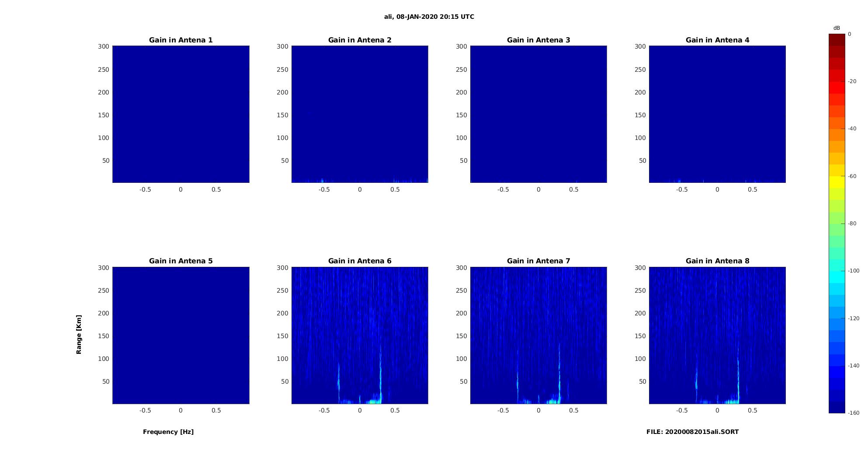Select the Gain in Antena 5 plot
Image resolution: width=868 pixels, height=465 pixels.
pos(181,335)
